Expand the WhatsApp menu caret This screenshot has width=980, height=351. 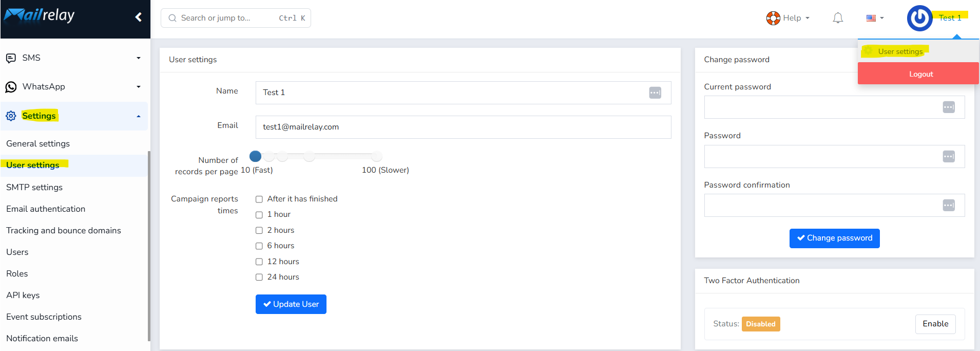(x=139, y=87)
